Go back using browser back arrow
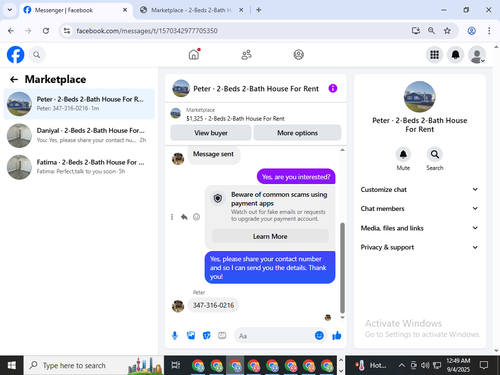The image size is (500, 375). click(x=11, y=31)
